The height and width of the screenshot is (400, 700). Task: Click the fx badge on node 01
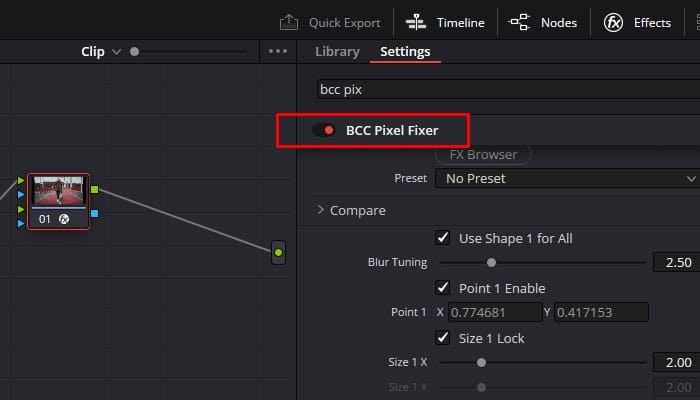tap(64, 219)
